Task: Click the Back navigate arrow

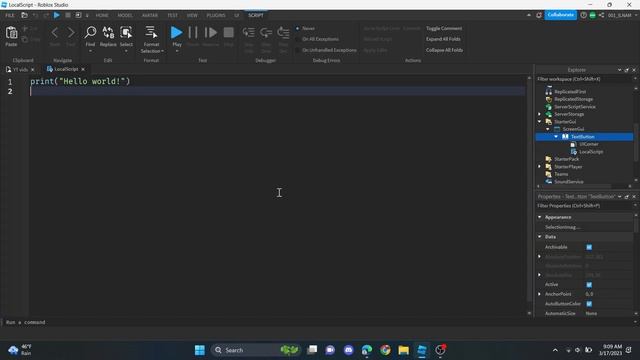Action: click(55, 32)
